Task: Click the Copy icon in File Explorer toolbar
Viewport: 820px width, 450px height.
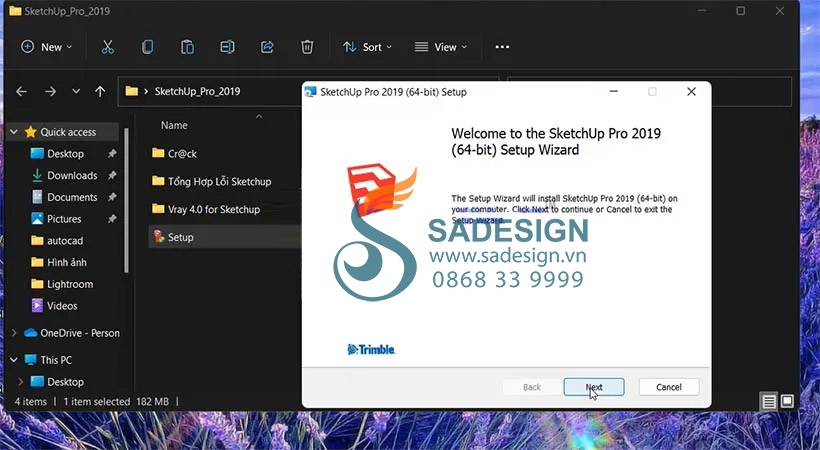Action: (x=147, y=47)
